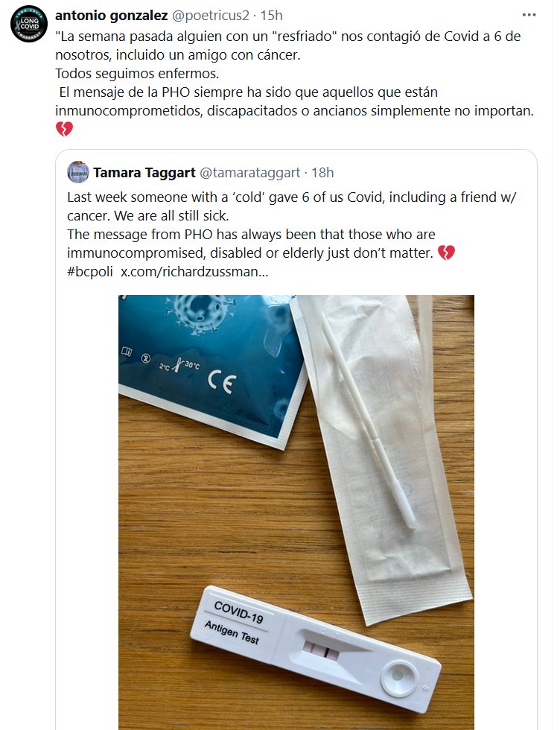Open the #bcpoli hashtag
560x730 pixels.
(90, 272)
